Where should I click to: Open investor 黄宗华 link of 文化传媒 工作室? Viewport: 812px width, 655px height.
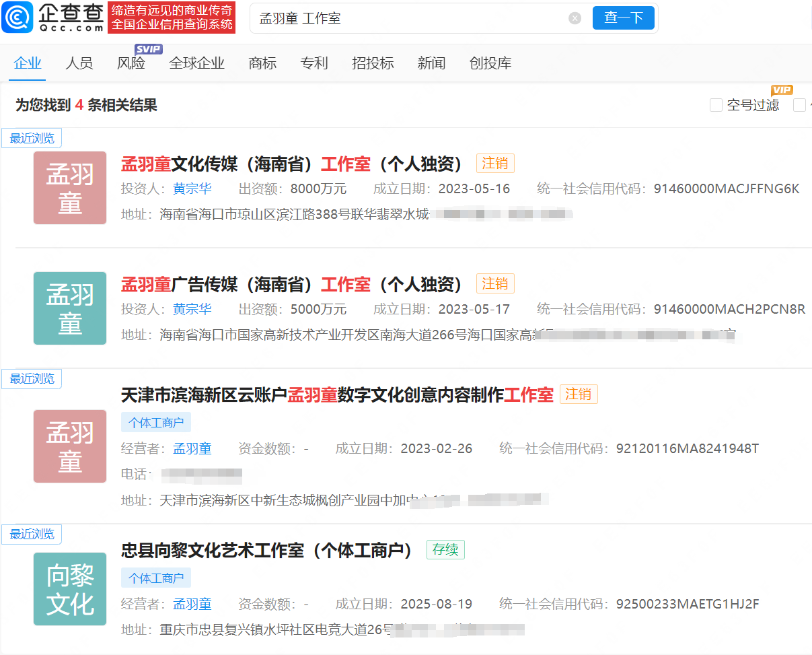coord(192,188)
